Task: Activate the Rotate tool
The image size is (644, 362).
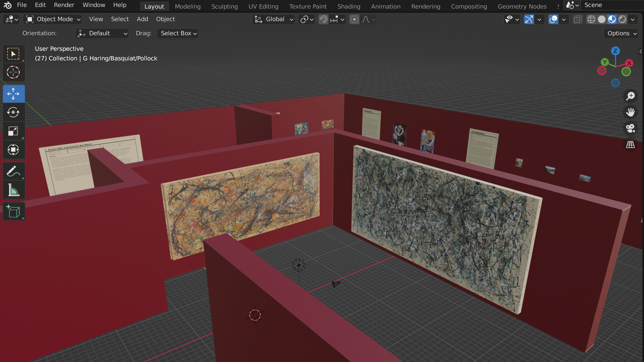Action: tap(13, 112)
